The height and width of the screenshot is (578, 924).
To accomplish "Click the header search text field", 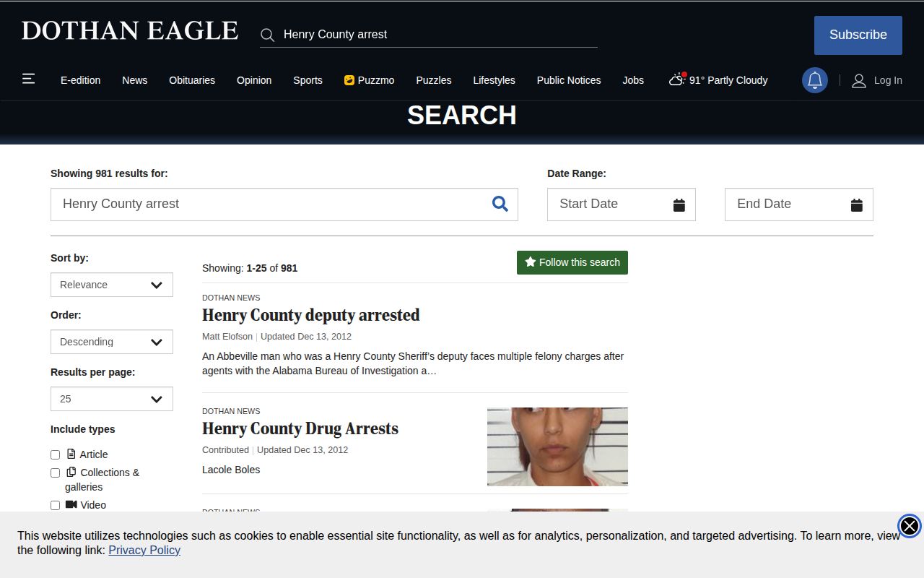I will tap(439, 34).
